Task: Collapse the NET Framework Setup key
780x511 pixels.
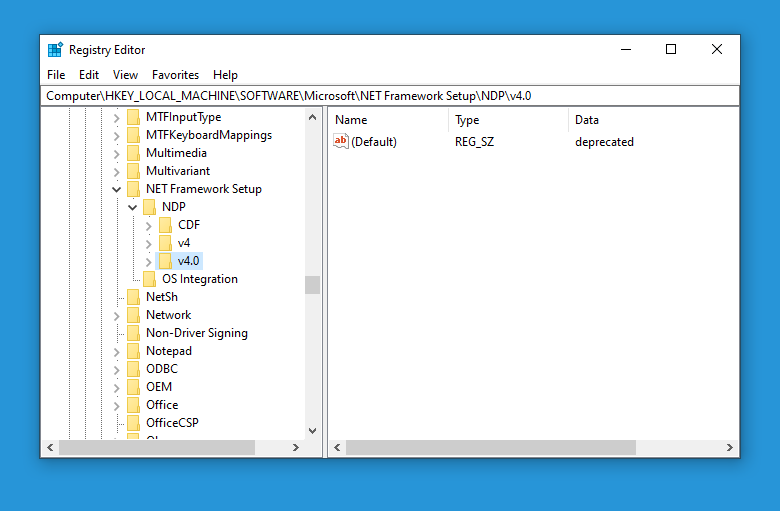Action: tap(116, 189)
